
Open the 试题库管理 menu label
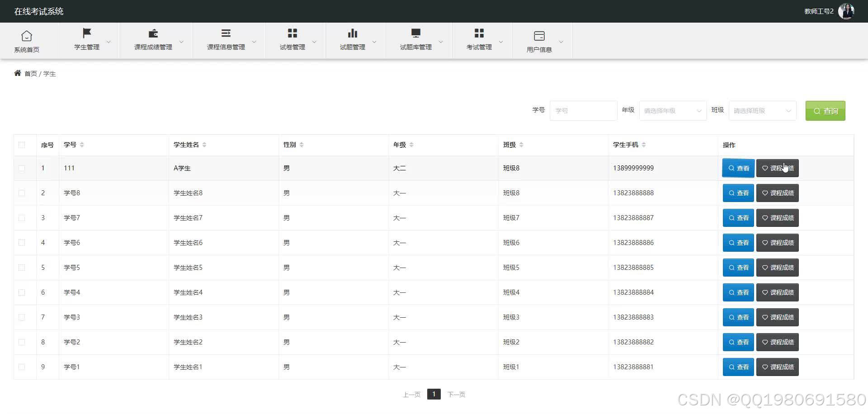coord(416,47)
